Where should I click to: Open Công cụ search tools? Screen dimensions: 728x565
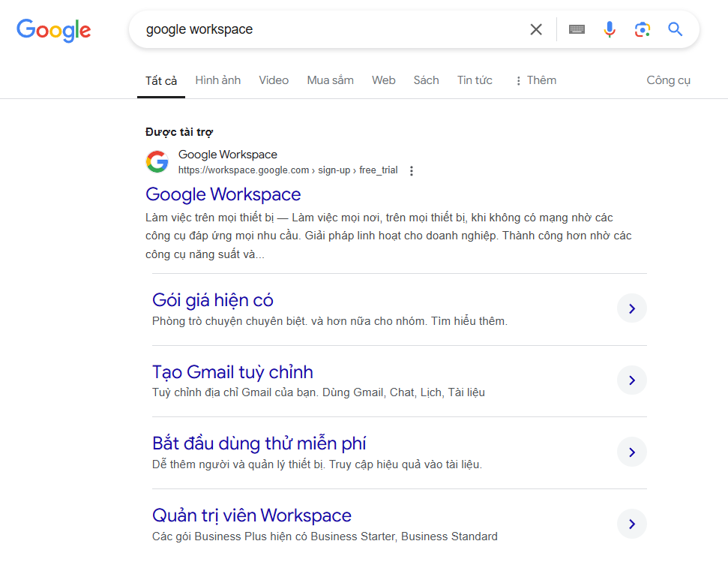[669, 80]
